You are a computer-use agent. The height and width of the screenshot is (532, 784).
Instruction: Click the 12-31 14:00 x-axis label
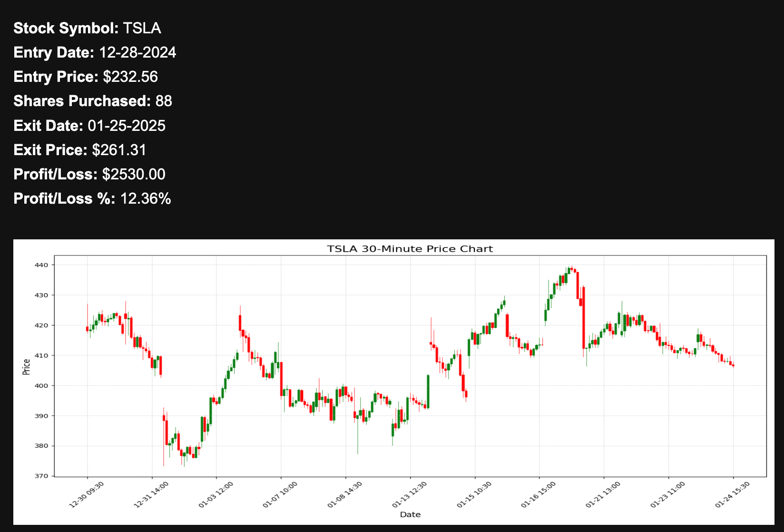point(151,494)
